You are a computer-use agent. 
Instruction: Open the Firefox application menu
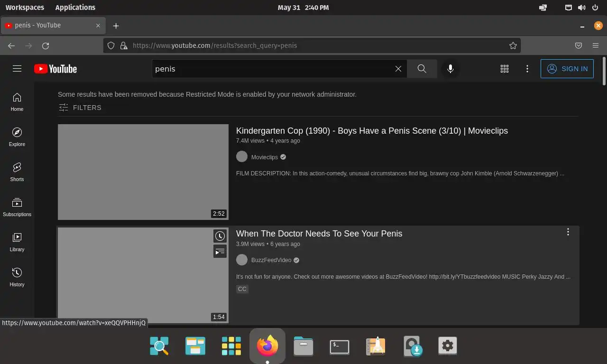point(596,45)
